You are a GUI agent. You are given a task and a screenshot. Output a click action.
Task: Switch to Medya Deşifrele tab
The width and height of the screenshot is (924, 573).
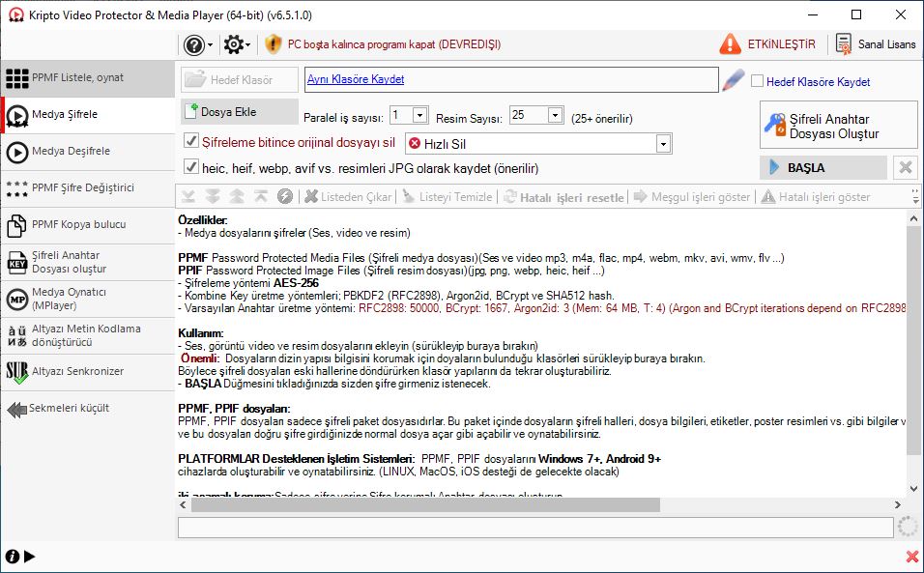tap(88, 152)
